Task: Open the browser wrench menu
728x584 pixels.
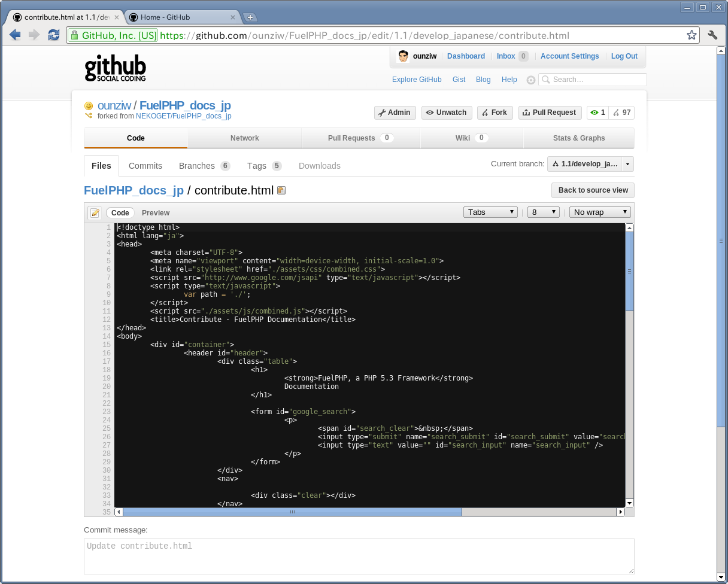Action: [x=712, y=35]
